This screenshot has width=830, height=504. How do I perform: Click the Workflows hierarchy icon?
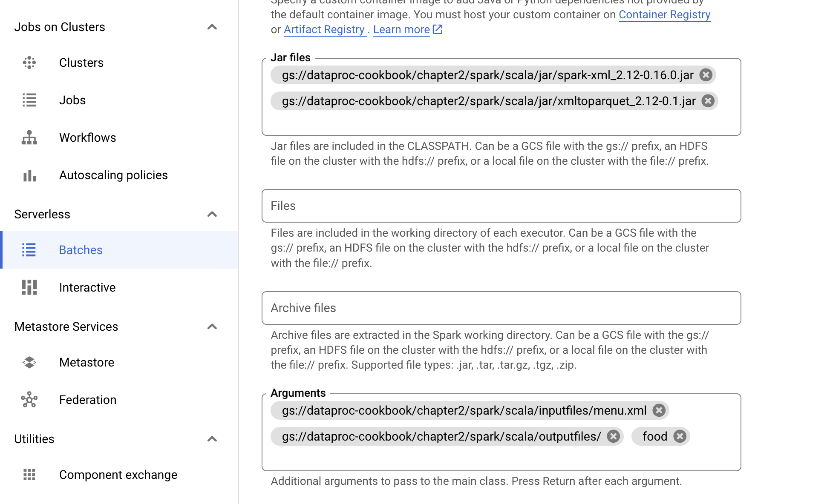coord(29,137)
